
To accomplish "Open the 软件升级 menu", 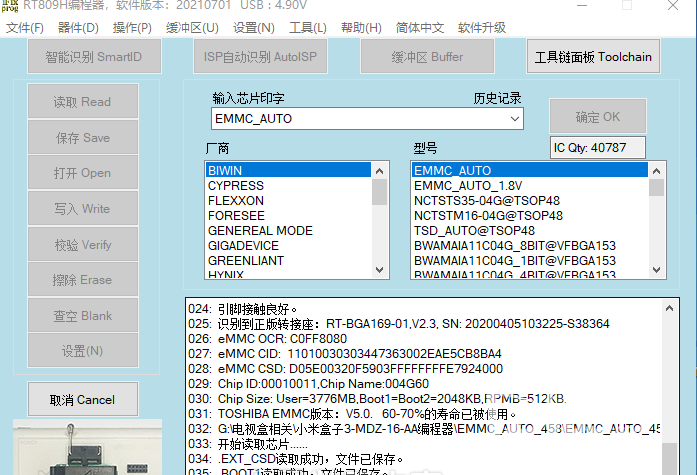I will click(x=482, y=28).
